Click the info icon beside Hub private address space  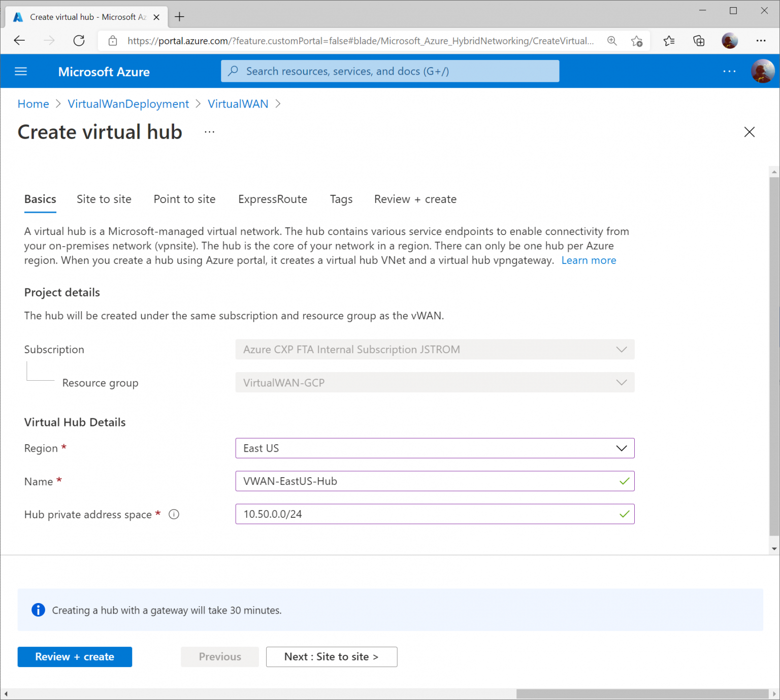tap(174, 514)
